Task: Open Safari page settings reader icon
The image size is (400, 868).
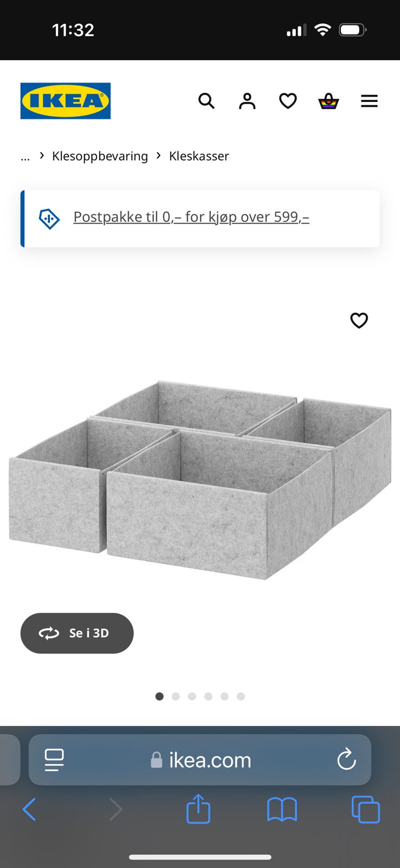Action: (x=54, y=759)
